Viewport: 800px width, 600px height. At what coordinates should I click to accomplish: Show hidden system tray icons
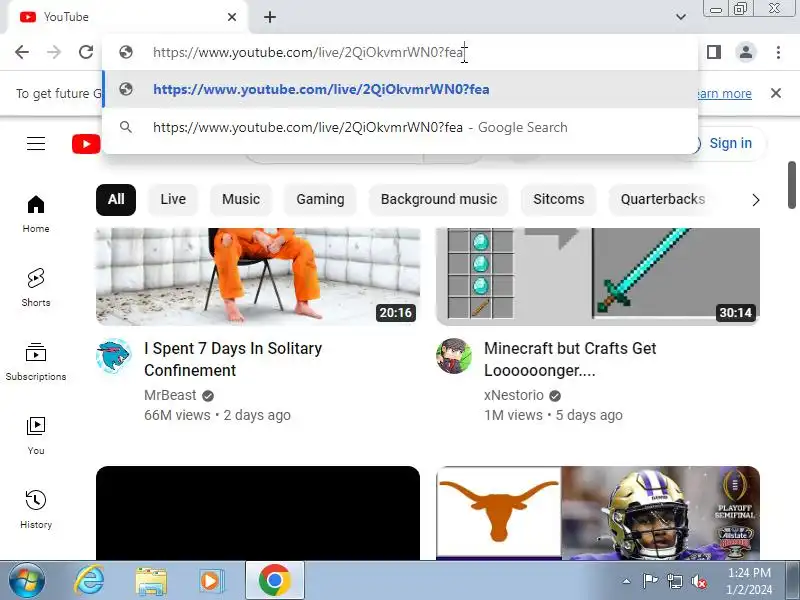pyautogui.click(x=627, y=581)
